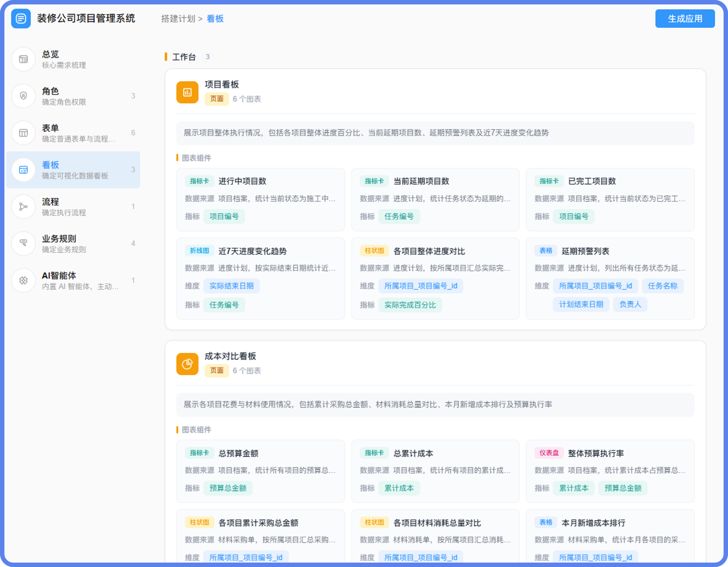The image size is (728, 567).
Task: Open the 业务规则 menu entry
Action: point(73,244)
